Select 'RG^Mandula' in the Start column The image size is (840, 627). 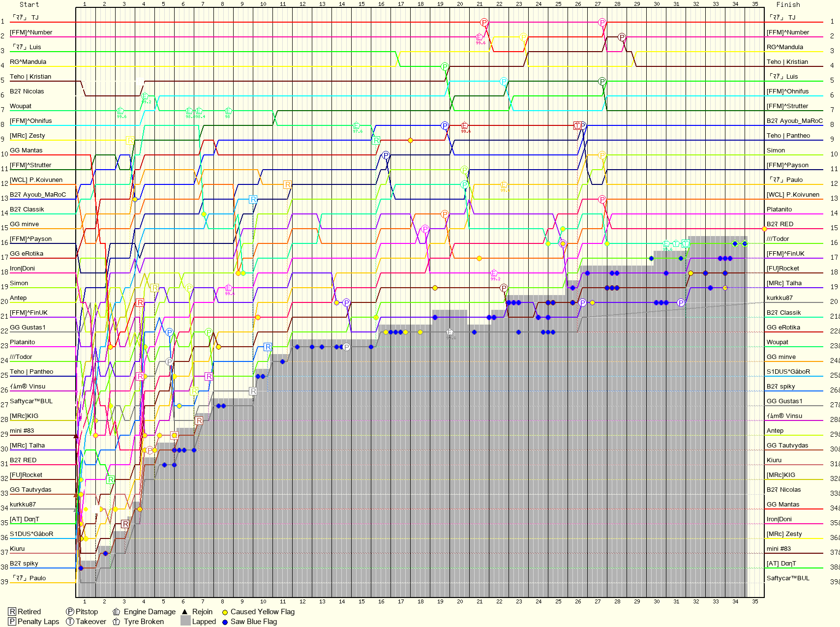[x=28, y=62]
